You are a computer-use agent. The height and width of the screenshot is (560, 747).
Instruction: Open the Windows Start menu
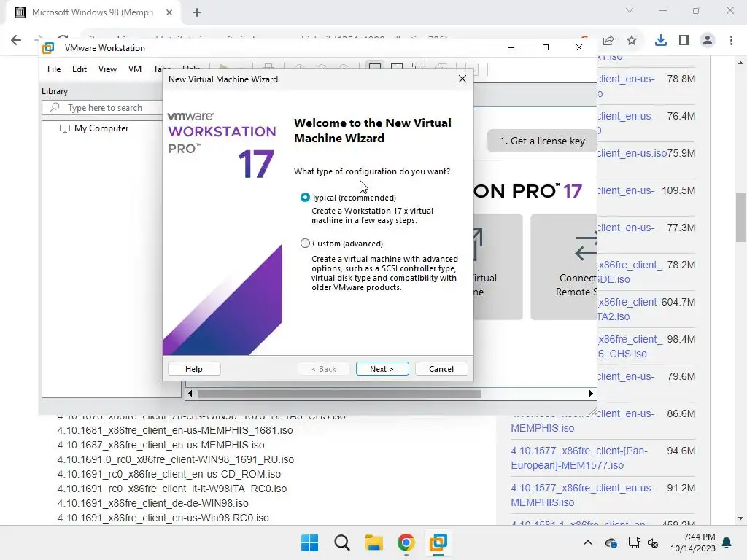[309, 542]
